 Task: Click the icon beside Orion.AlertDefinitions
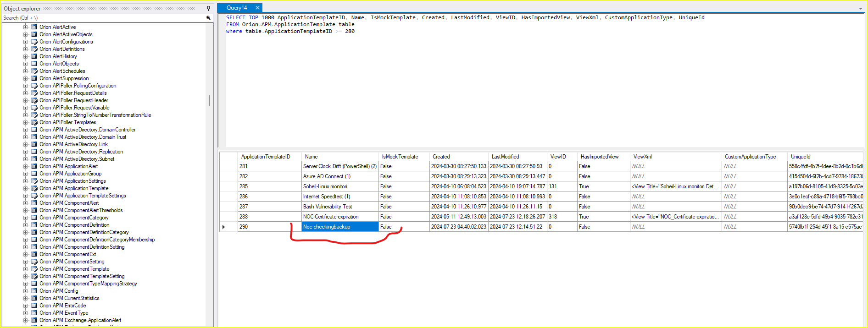pyautogui.click(x=34, y=49)
